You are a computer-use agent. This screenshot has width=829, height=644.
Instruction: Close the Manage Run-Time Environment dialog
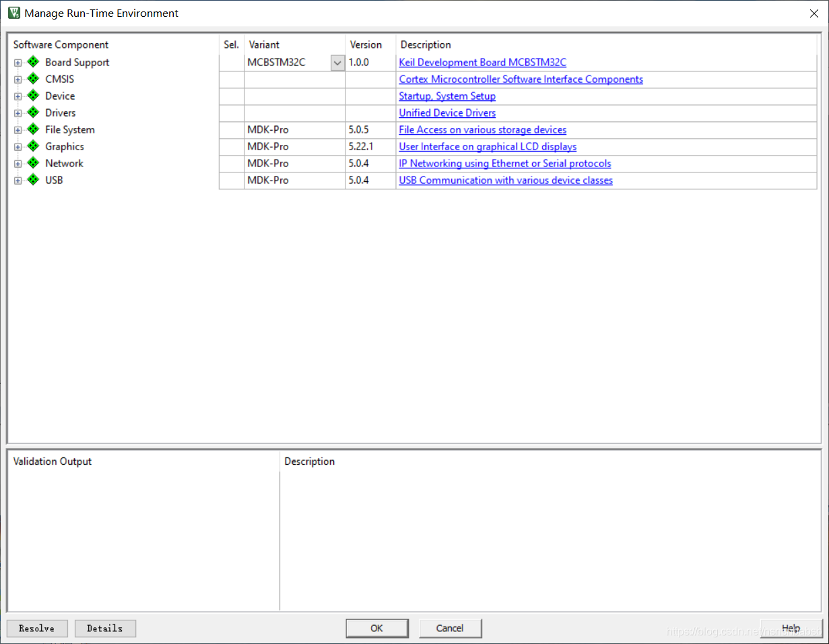pyautogui.click(x=814, y=13)
